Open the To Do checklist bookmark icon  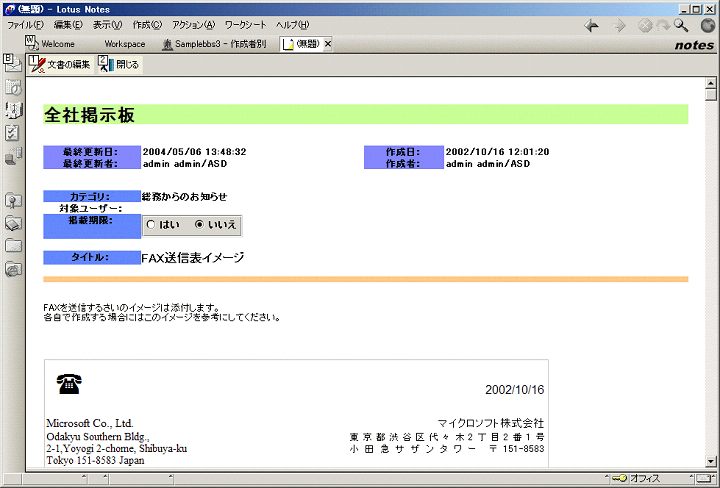pyautogui.click(x=12, y=133)
